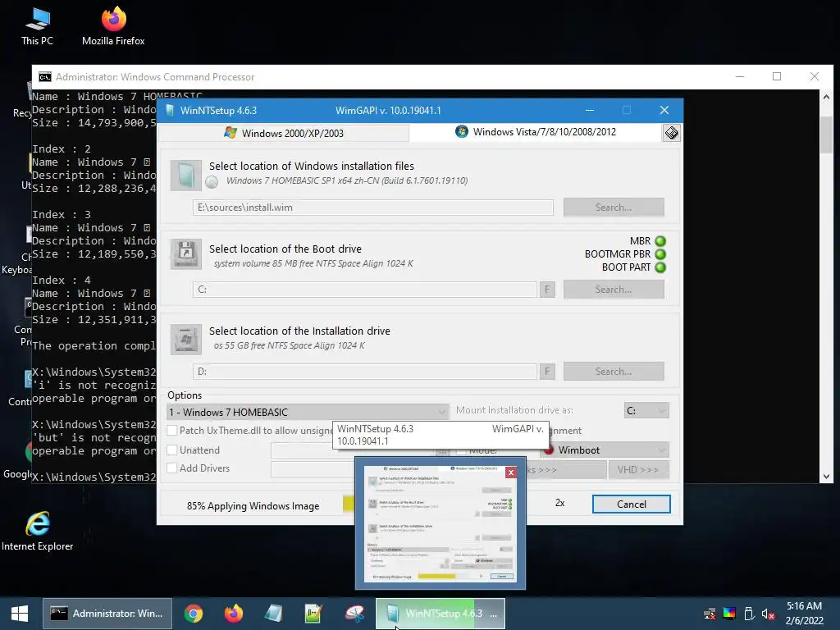Viewport: 840px width, 630px height.
Task: Click Search for Installation drive location
Action: (614, 372)
